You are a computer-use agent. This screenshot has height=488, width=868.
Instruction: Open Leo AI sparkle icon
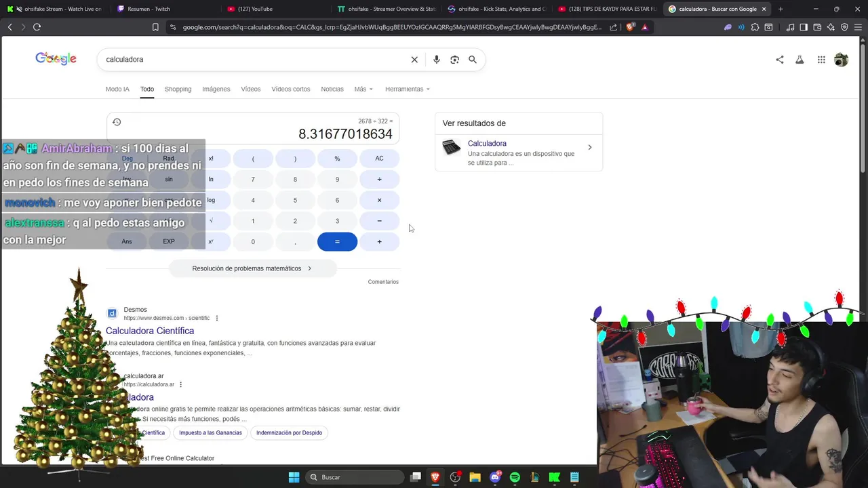click(831, 27)
